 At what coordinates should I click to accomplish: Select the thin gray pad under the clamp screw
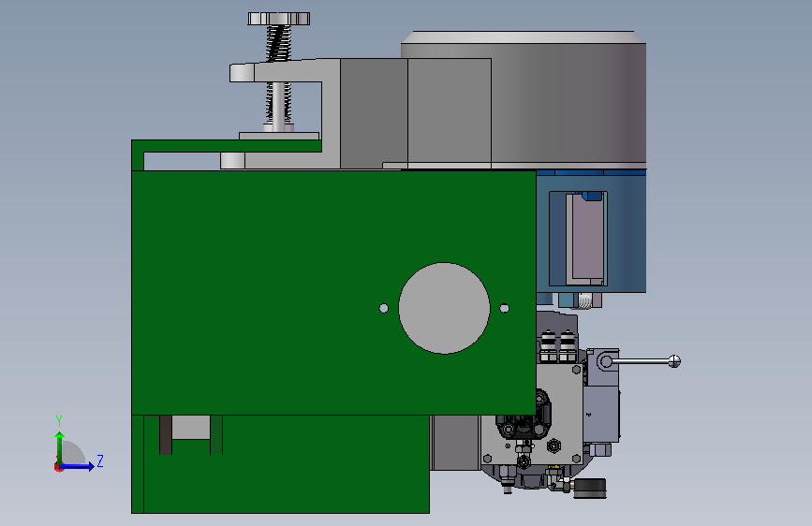tap(279, 136)
